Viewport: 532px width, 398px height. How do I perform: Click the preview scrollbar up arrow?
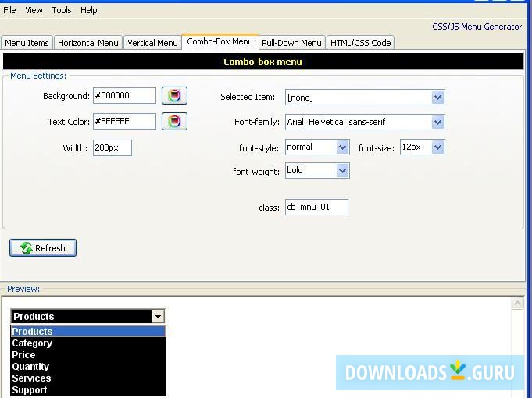(517, 303)
